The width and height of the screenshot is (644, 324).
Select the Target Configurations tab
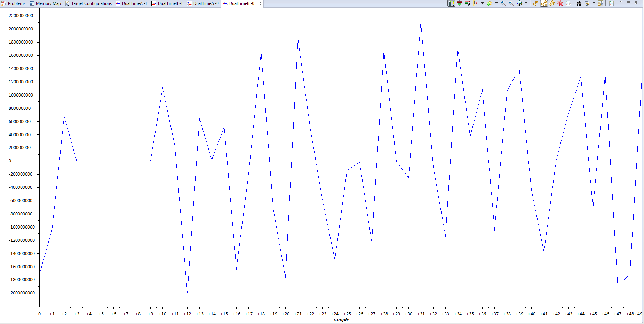pyautogui.click(x=92, y=3)
